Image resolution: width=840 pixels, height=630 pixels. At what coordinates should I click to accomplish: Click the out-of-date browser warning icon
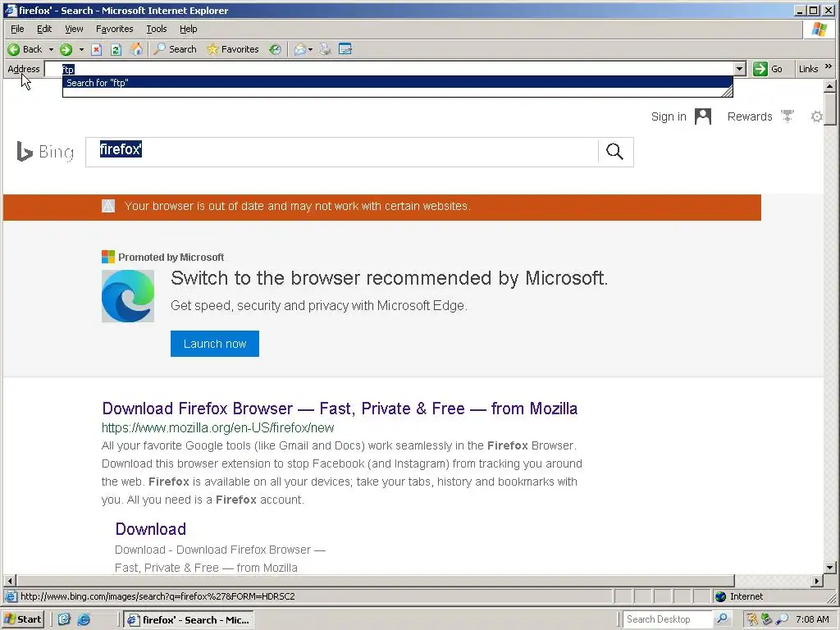coord(108,206)
